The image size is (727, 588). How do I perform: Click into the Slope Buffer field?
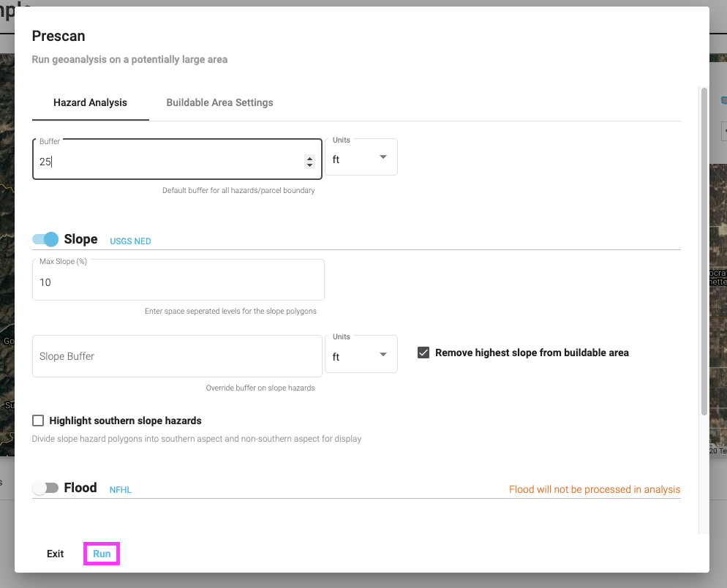coord(177,356)
